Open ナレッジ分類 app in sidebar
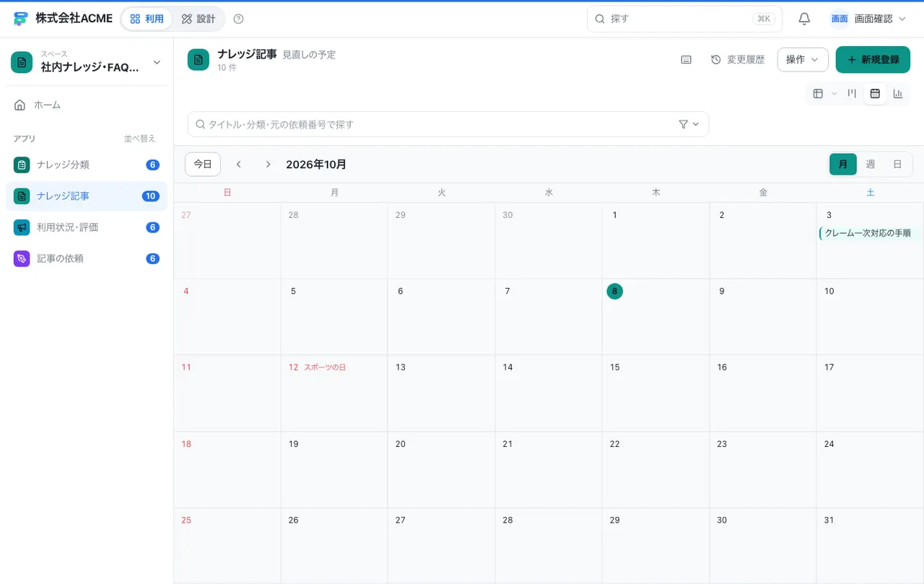Image resolution: width=924 pixels, height=584 pixels. pos(87,165)
